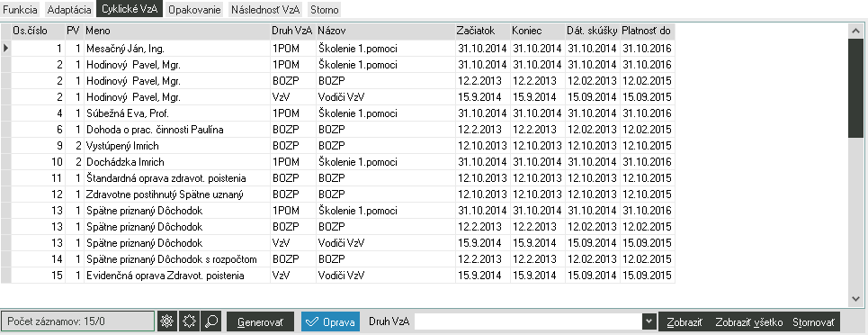The image size is (868, 335).
Task: Click the Druh VzA column header
Action: click(293, 31)
